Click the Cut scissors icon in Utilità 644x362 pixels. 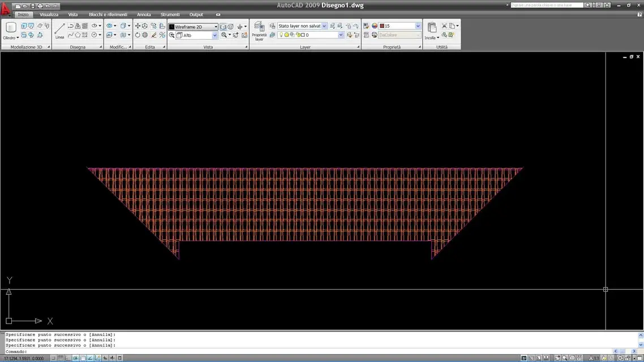point(444,26)
